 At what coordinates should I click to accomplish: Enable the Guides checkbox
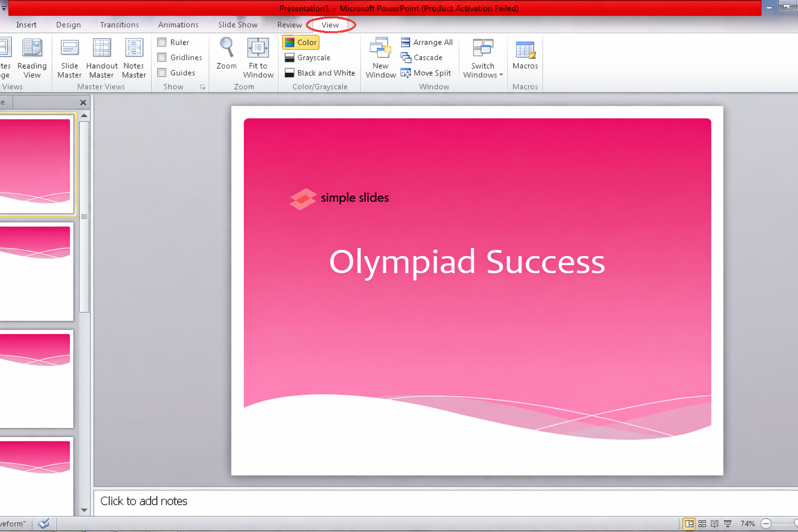162,73
